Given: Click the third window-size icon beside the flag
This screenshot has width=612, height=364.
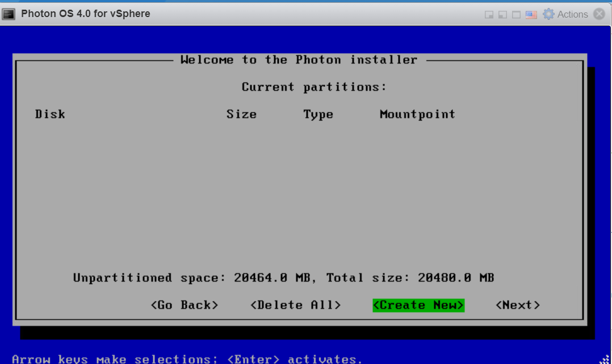Looking at the screenshot, I should (516, 15).
